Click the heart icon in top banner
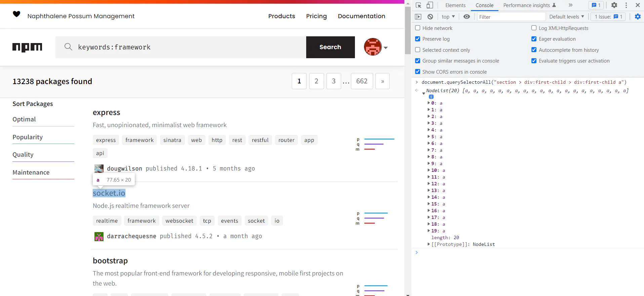644x296 pixels. (x=16, y=14)
